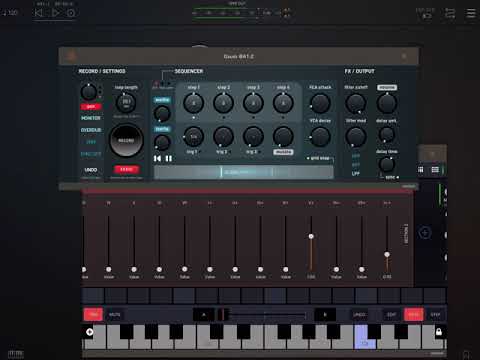
Task: Enable the grid snap option
Action: (319, 158)
